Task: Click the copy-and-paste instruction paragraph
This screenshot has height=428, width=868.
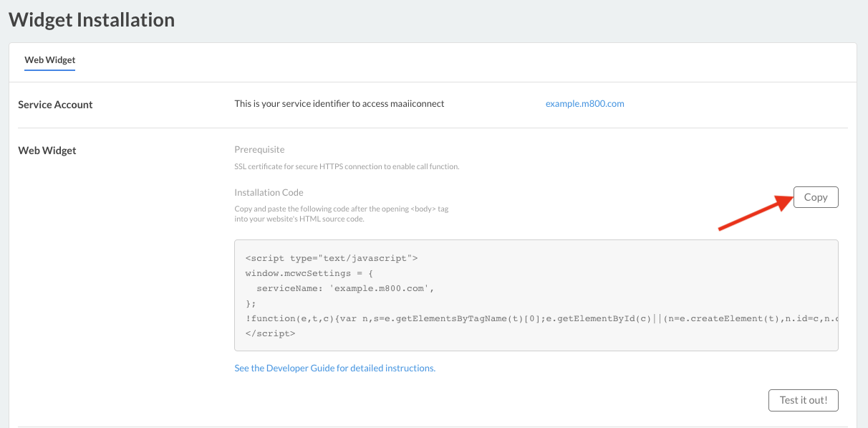Action: [x=341, y=214]
